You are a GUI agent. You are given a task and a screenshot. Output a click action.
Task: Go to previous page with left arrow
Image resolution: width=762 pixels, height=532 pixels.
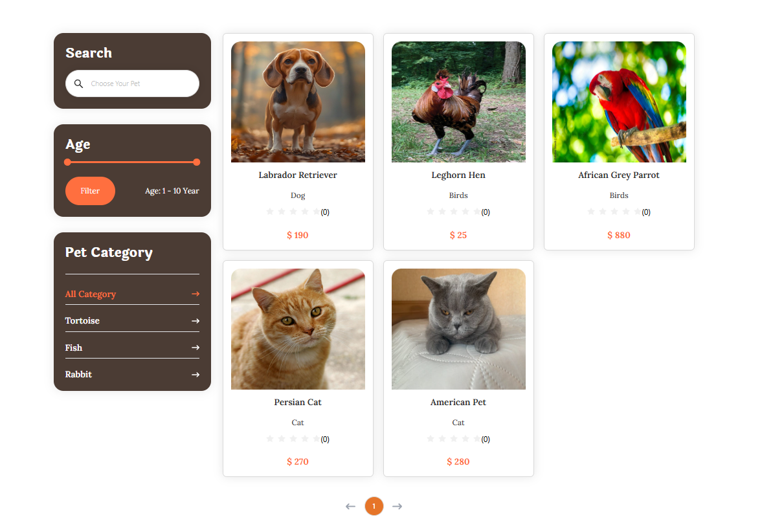point(350,506)
